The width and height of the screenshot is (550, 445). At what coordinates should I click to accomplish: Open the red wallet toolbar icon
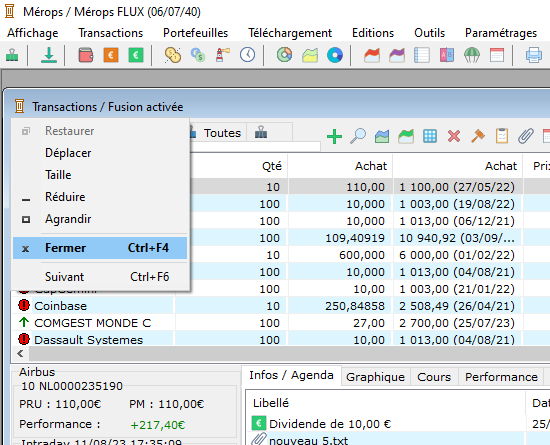[86, 55]
